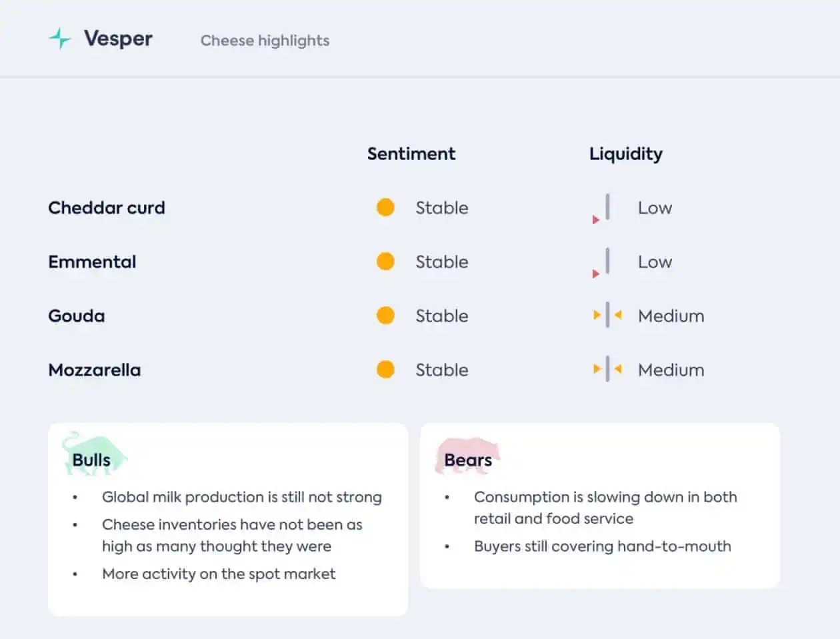
Task: Select the Mozzarella row label
Action: [x=95, y=370]
